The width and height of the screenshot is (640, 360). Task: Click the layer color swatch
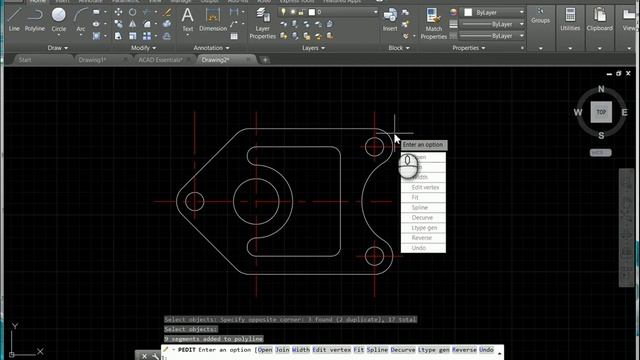pos(312,12)
